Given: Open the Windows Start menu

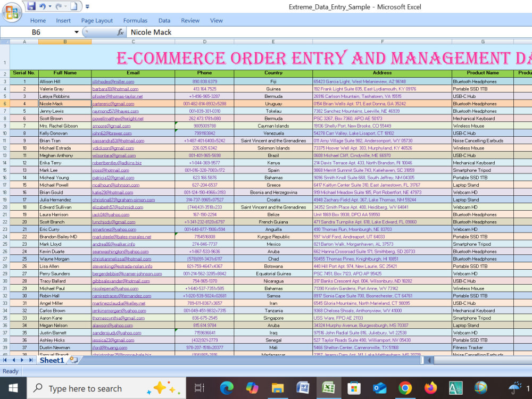Looking at the screenshot, I should point(13,388).
